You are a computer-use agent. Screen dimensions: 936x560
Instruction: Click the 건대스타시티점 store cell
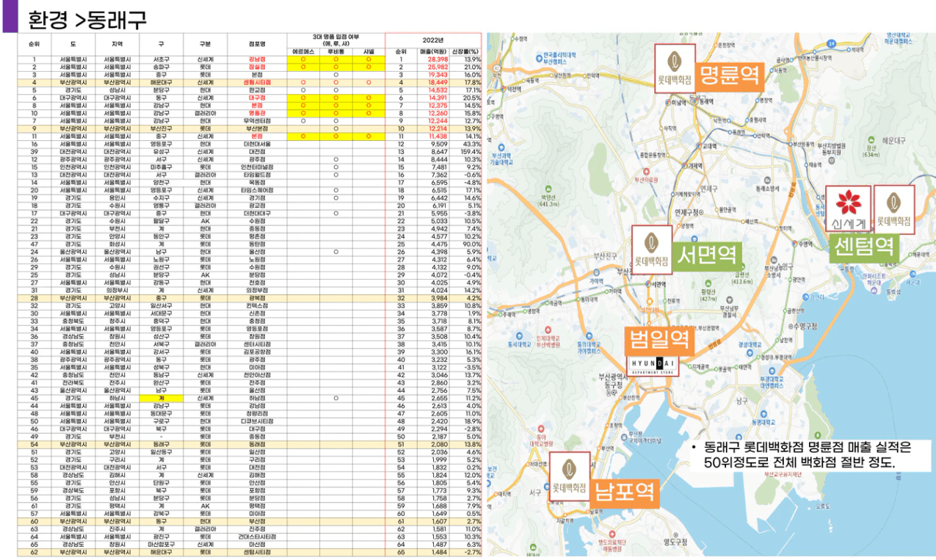coord(257,536)
